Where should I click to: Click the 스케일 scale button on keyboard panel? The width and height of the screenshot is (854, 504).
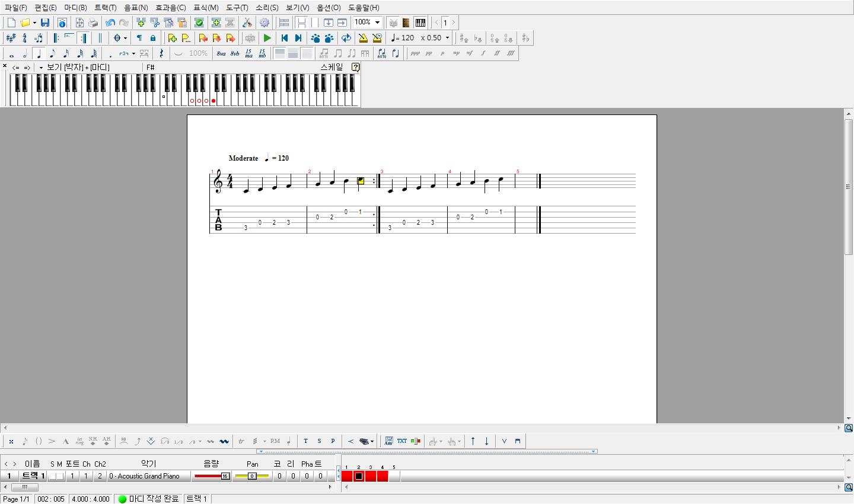(332, 68)
